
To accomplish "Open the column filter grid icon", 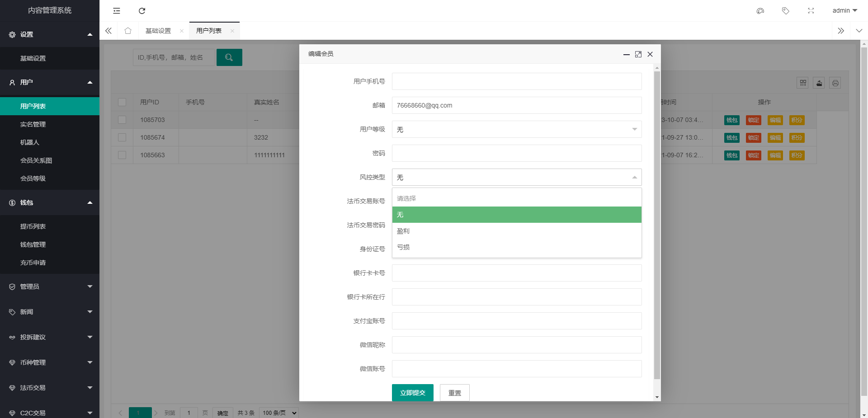I will coord(802,83).
